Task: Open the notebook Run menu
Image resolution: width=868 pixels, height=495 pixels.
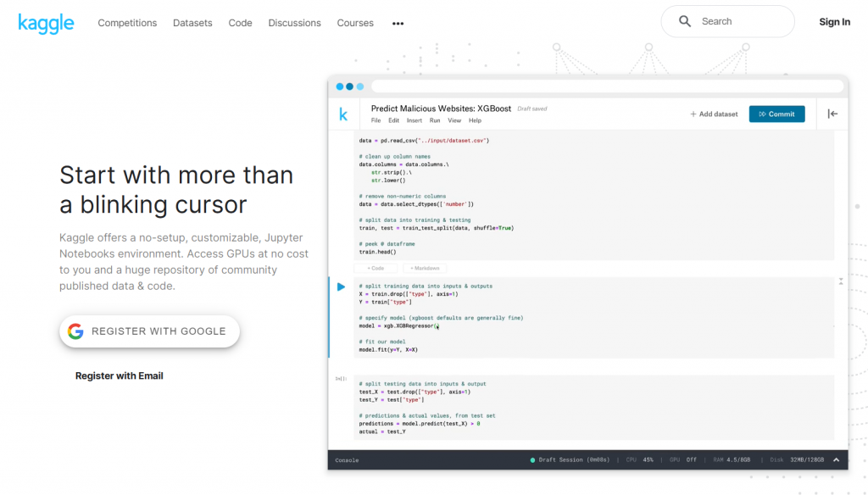Action: 435,120
